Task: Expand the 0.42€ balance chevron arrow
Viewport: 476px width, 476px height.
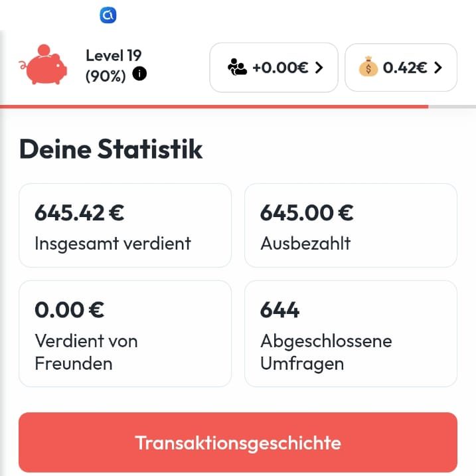Action: 437,67
